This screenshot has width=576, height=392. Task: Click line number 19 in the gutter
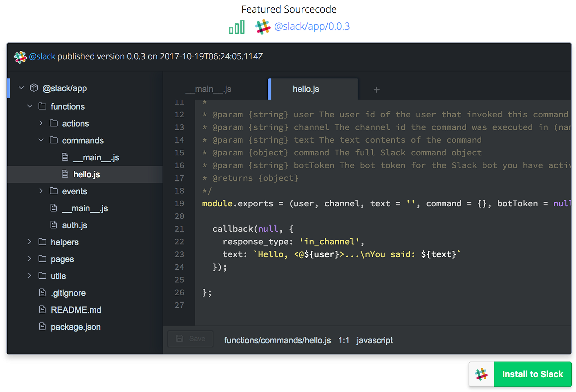click(179, 204)
